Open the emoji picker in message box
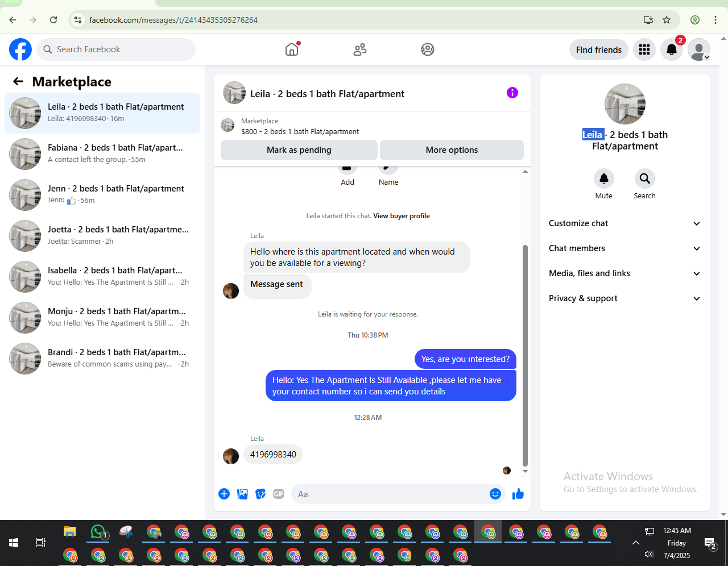 coord(495,494)
